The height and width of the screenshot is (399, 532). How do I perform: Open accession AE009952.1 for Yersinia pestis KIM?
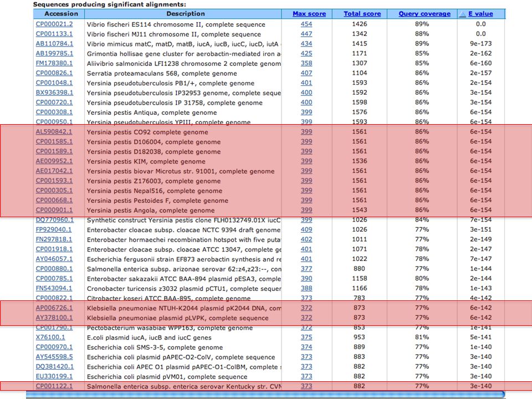point(54,161)
